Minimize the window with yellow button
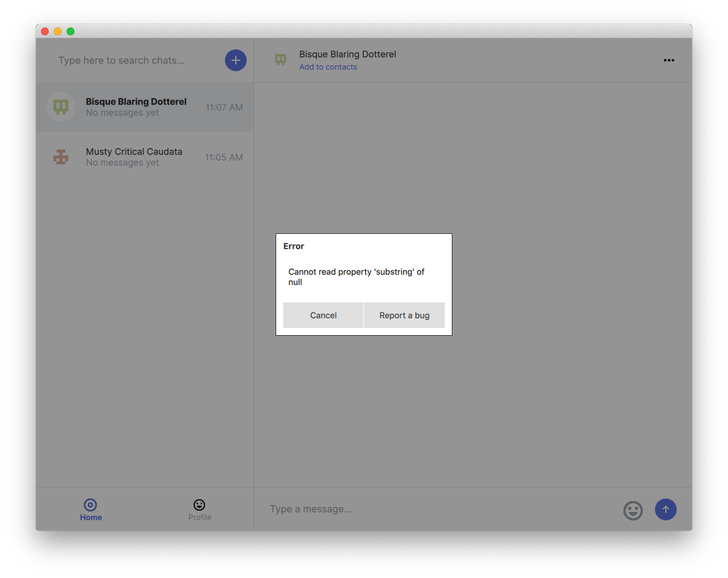The height and width of the screenshot is (578, 728). (x=58, y=31)
